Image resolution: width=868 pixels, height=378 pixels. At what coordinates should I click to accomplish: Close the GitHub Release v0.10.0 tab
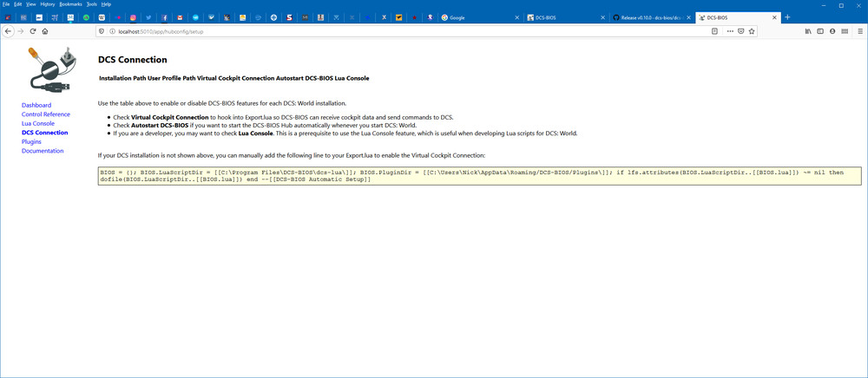click(689, 17)
